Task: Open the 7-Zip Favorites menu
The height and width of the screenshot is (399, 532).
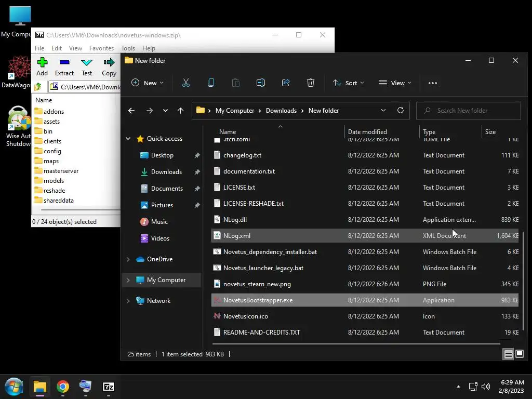Action: (101, 48)
